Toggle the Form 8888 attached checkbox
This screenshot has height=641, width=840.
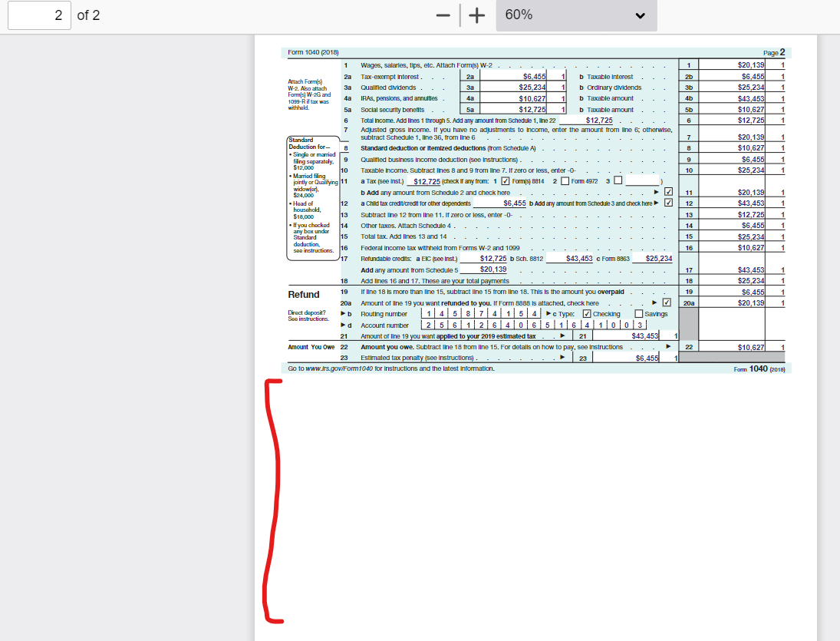[667, 302]
